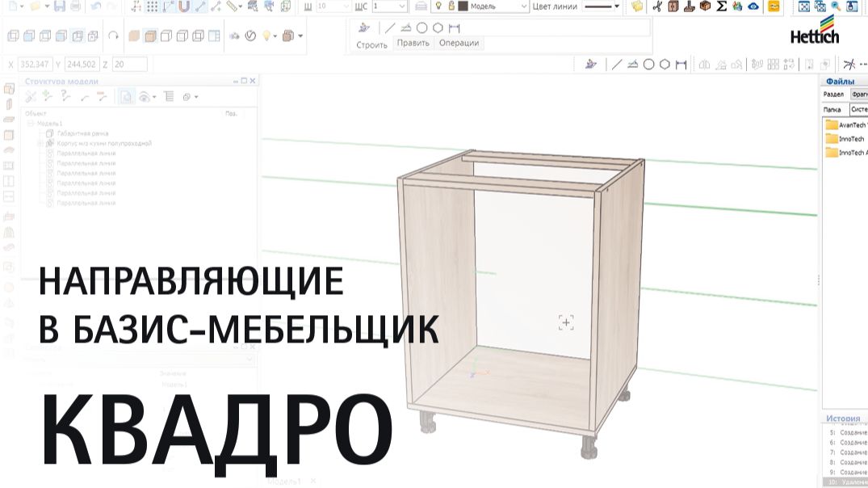The width and height of the screenshot is (868, 488).
Task: Toggle layer visibility light bulb icon
Action: [438, 6]
